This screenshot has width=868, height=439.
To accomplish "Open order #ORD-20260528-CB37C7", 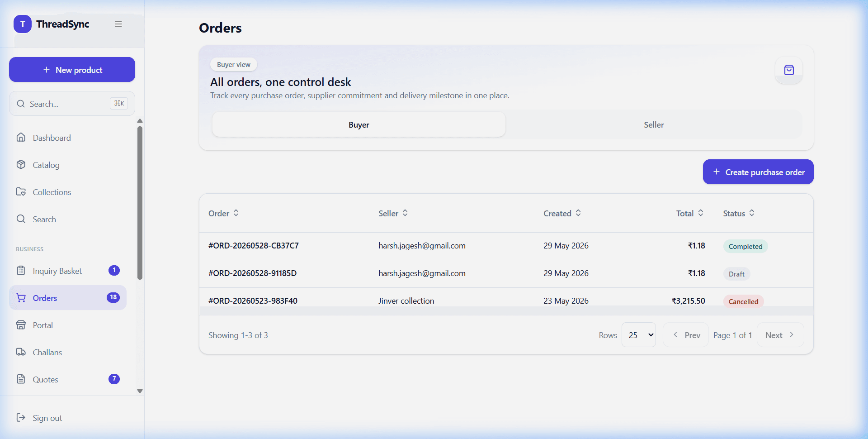I will tap(254, 246).
